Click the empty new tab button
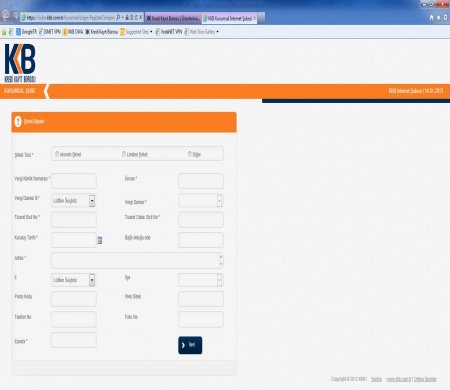The height and width of the screenshot is (390, 450). [261, 18]
